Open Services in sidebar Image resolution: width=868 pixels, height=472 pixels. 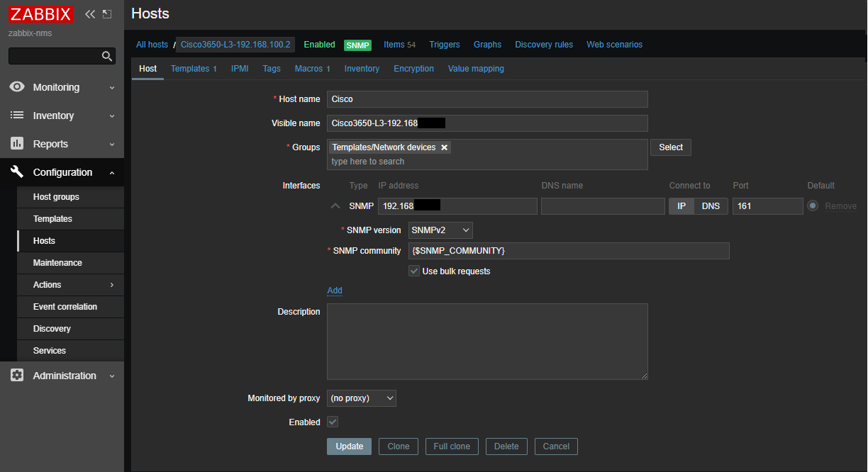click(70, 351)
